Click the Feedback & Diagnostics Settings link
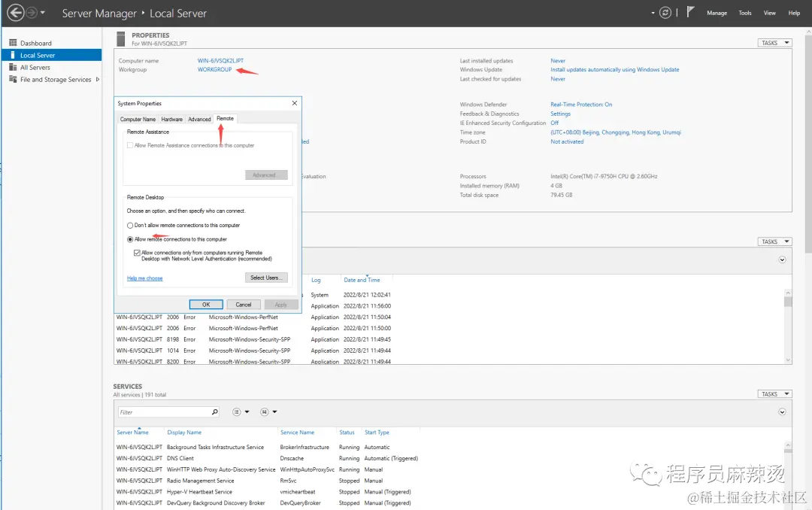The width and height of the screenshot is (812, 510). point(560,114)
